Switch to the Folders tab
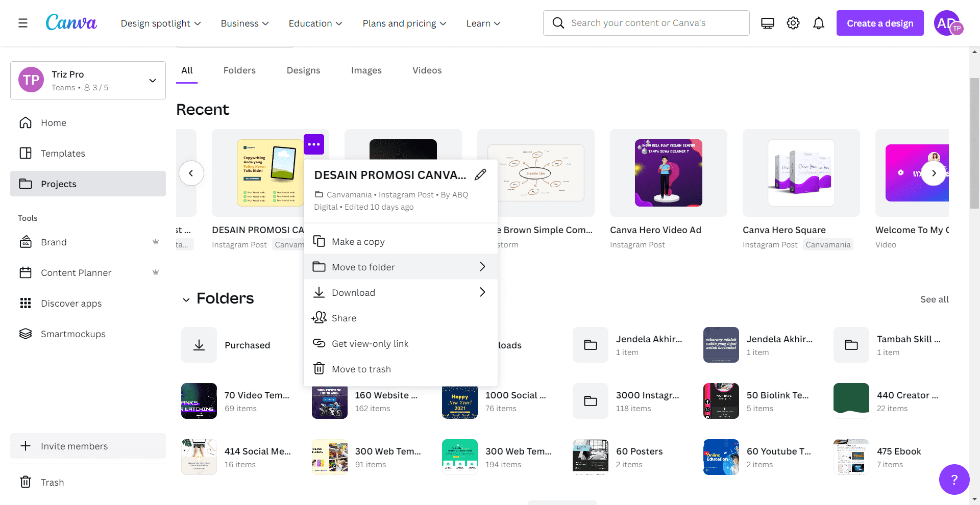The height and width of the screenshot is (505, 980). pos(239,70)
